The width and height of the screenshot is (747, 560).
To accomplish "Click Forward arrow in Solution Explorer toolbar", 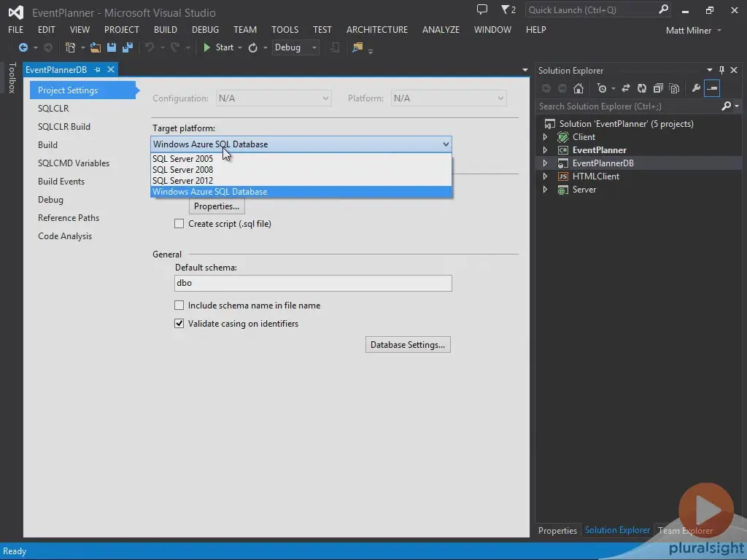I will 562,88.
